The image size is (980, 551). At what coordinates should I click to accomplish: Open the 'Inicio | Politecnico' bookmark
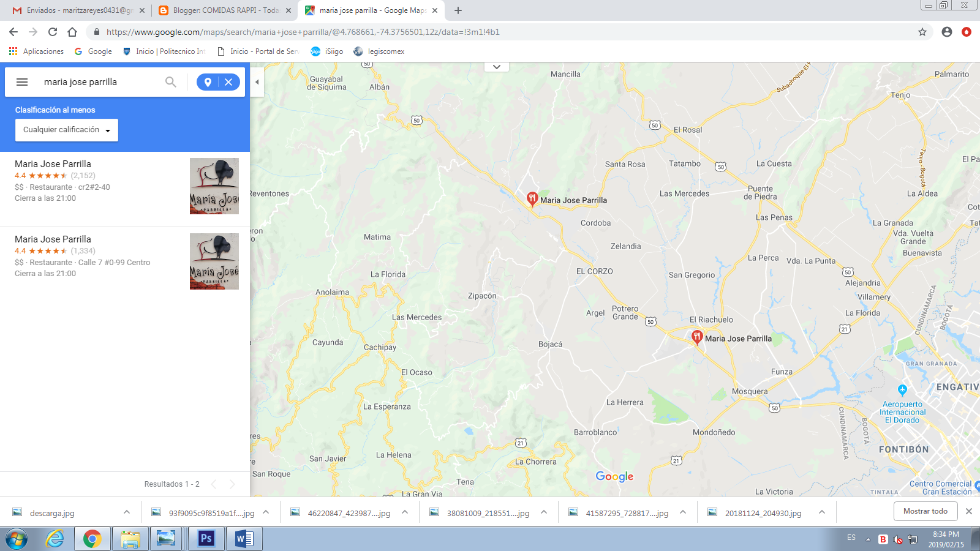click(164, 51)
